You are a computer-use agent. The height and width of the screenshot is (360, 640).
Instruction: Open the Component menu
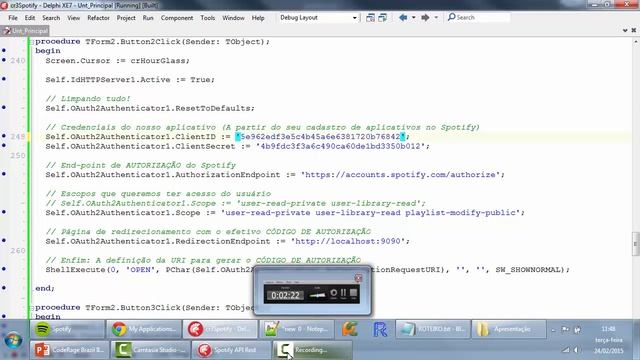(177, 18)
